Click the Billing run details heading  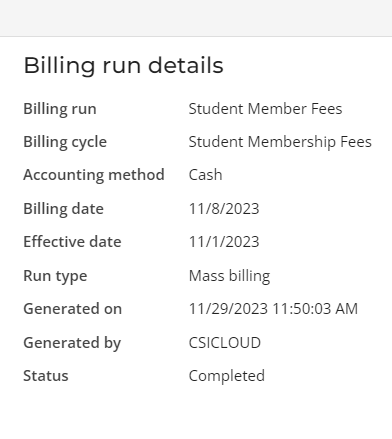click(123, 66)
